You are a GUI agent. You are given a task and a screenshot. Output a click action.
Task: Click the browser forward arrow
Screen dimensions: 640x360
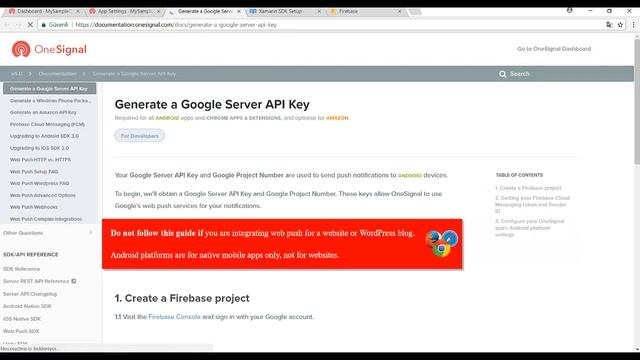[x=18, y=25]
